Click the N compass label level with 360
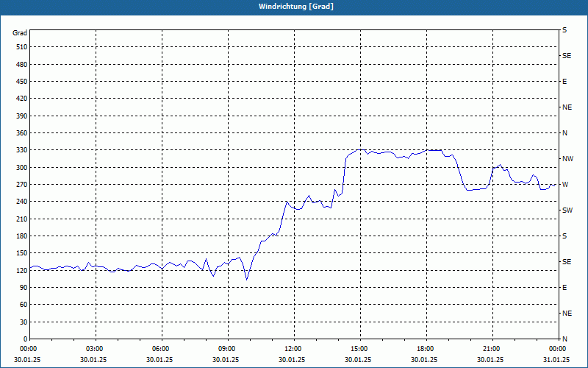Image resolution: width=588 pixels, height=368 pixels. tap(564, 133)
